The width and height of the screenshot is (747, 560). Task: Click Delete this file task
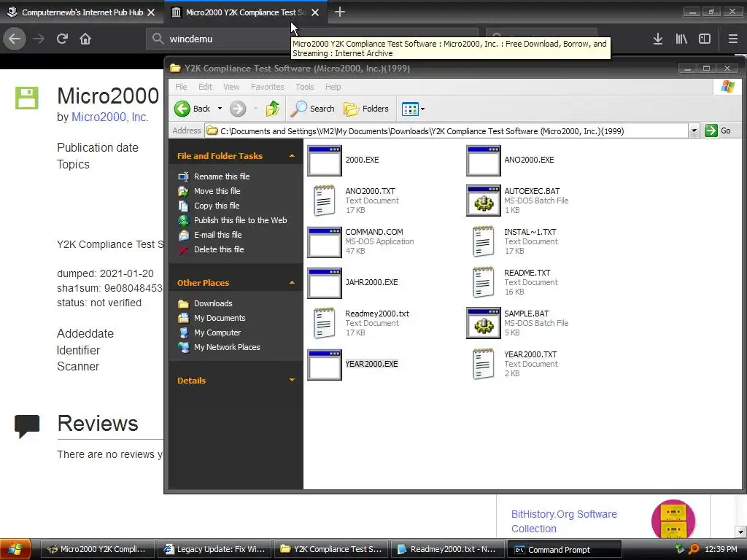pos(219,249)
